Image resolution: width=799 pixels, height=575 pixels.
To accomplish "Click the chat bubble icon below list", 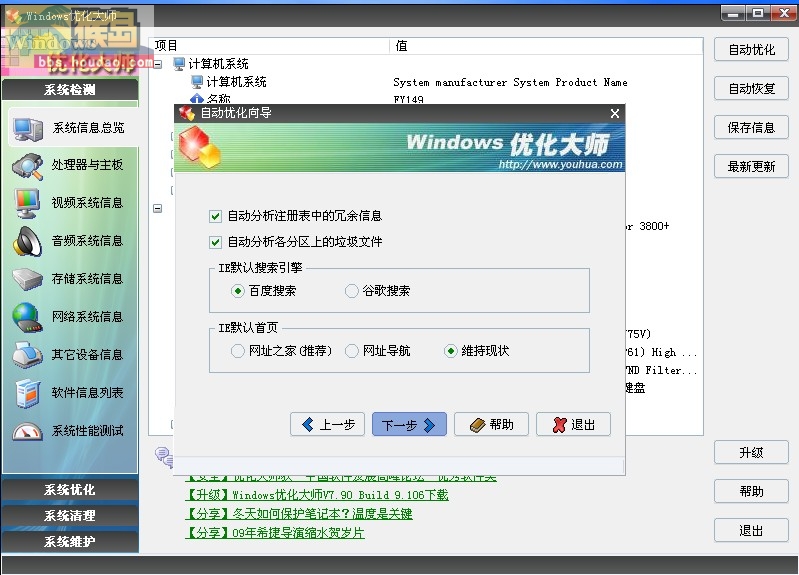I will click(164, 456).
